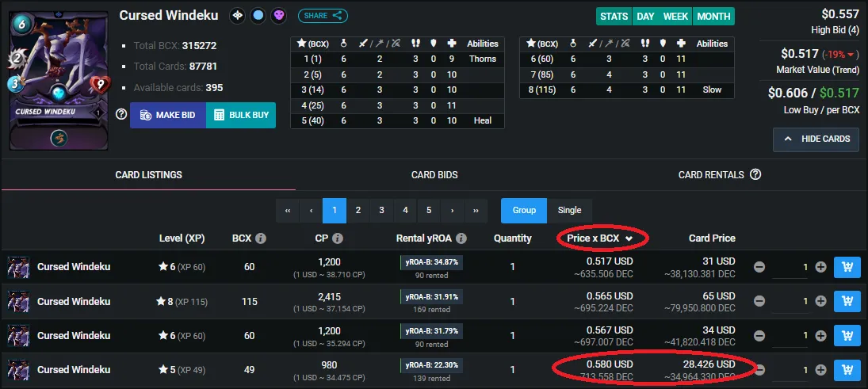Image resolution: width=868 pixels, height=389 pixels.
Task: Collapse listings with Hide Cards button
Action: pyautogui.click(x=816, y=139)
